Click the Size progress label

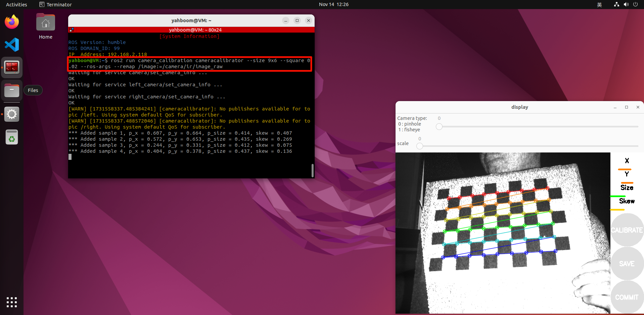point(627,187)
